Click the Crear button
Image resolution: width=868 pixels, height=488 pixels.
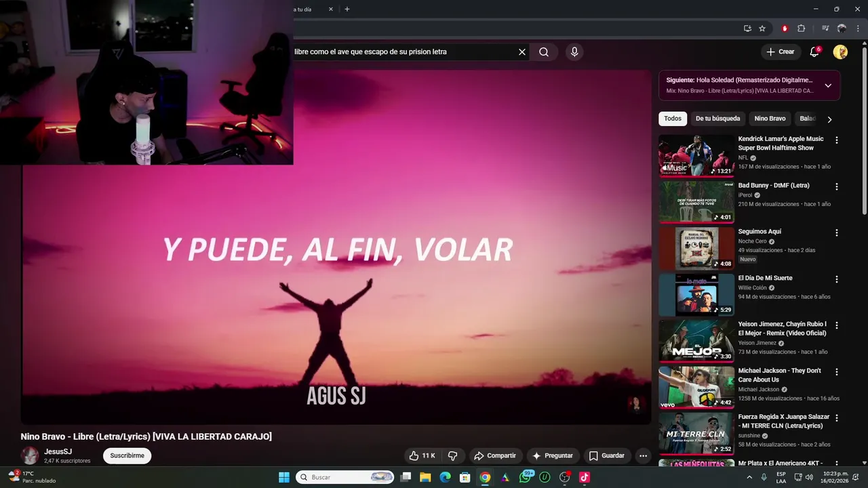coord(780,52)
